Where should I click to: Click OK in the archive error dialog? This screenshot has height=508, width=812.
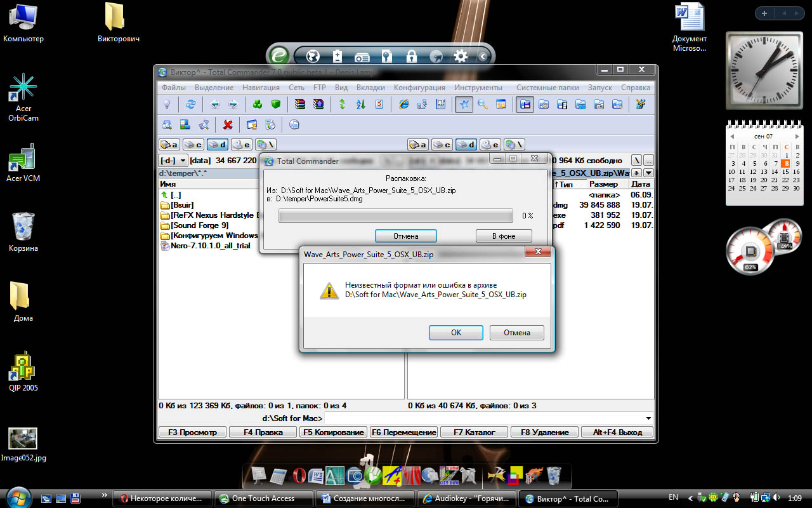click(x=456, y=333)
